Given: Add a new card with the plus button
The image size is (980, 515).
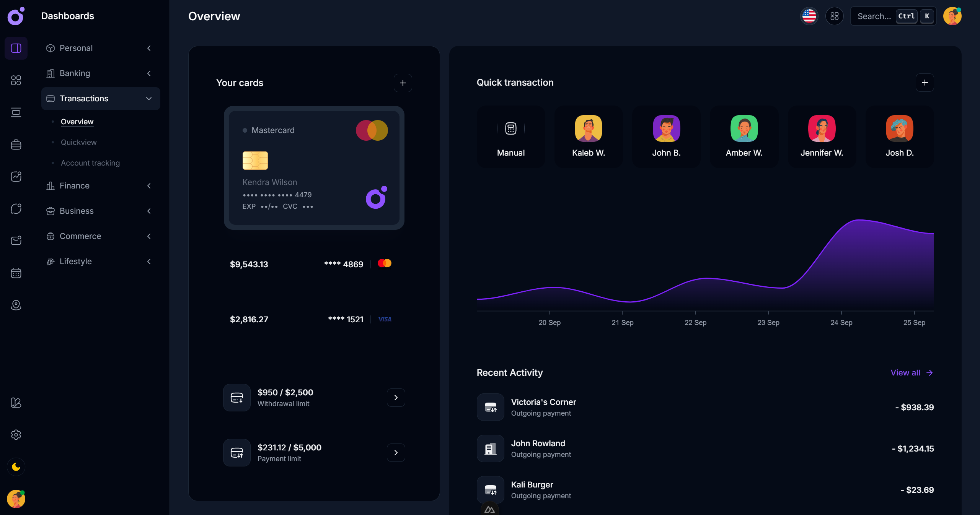Looking at the screenshot, I should coord(403,83).
